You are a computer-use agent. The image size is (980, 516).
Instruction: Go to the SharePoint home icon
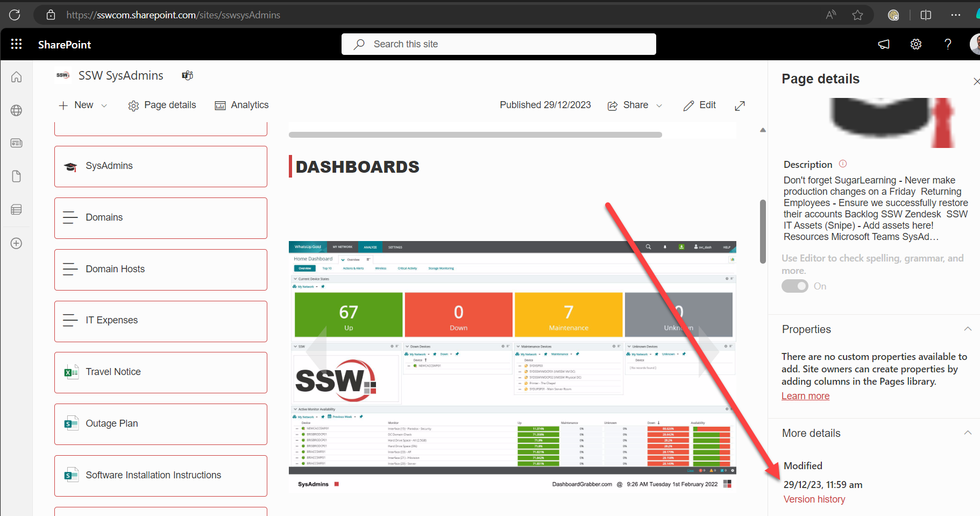[x=17, y=77]
